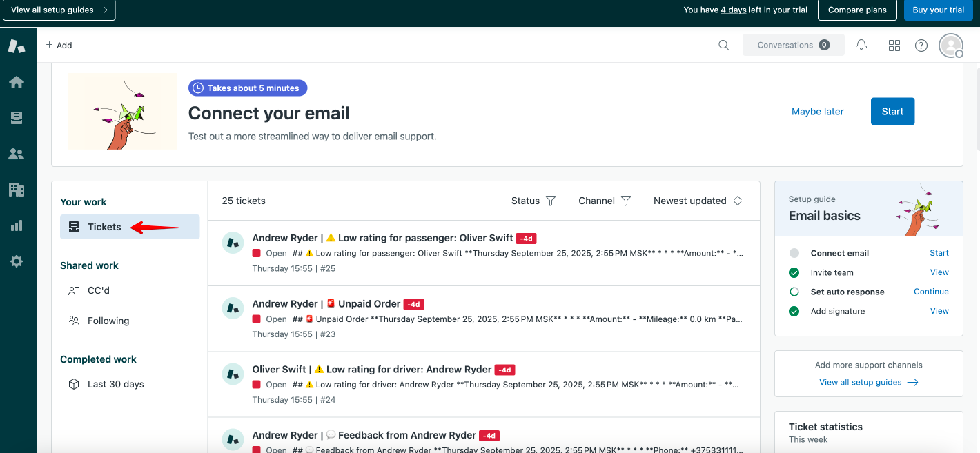This screenshot has width=980, height=453.
Task: Click View link for Add signature
Action: [939, 311]
